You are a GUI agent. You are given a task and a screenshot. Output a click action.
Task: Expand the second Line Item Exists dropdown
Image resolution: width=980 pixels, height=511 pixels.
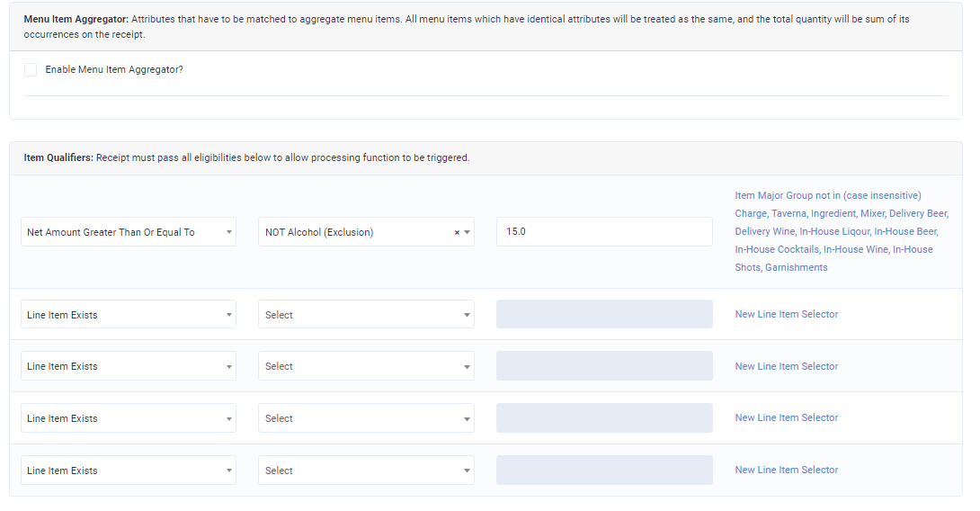[x=128, y=366]
